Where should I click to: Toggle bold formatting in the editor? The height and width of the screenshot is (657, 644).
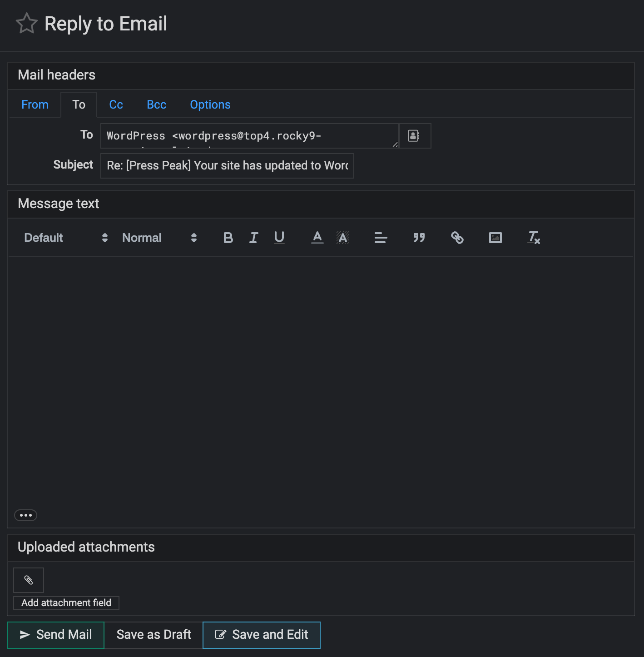pos(228,238)
